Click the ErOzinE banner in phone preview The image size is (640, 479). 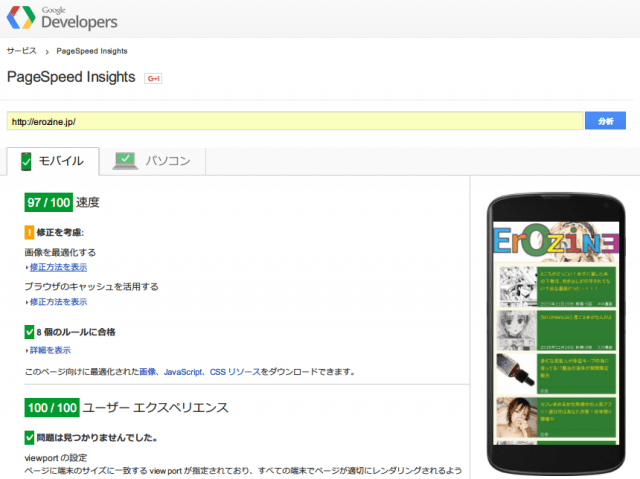pyautogui.click(x=556, y=242)
